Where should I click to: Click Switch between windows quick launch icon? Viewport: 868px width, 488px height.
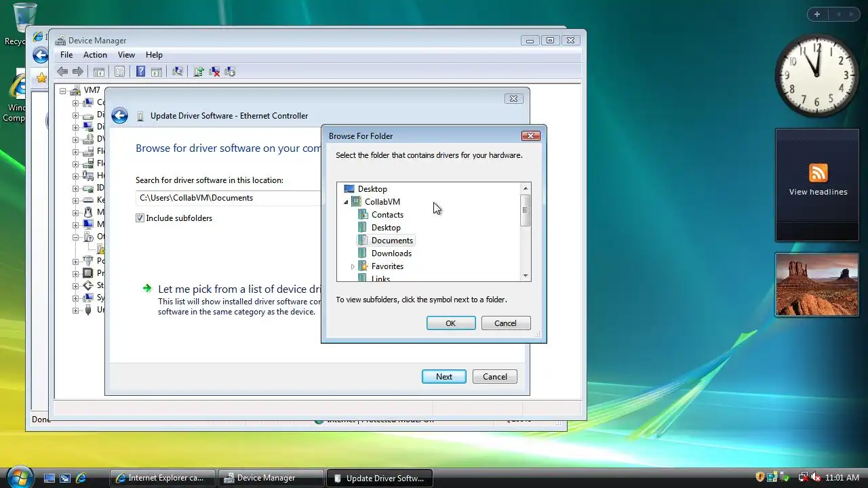click(x=65, y=478)
